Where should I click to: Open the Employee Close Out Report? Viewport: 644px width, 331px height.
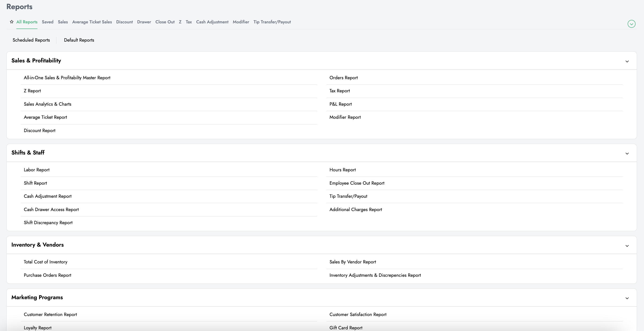pyautogui.click(x=356, y=183)
